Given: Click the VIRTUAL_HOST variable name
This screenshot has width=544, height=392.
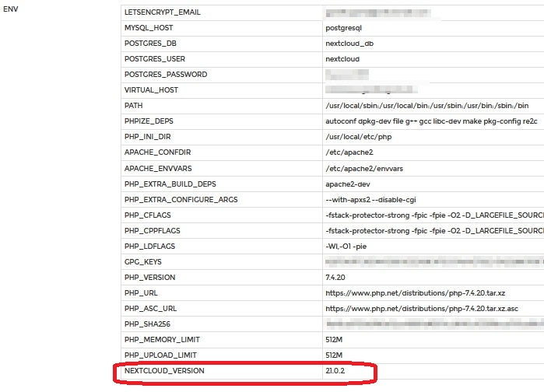Looking at the screenshot, I should [x=151, y=90].
